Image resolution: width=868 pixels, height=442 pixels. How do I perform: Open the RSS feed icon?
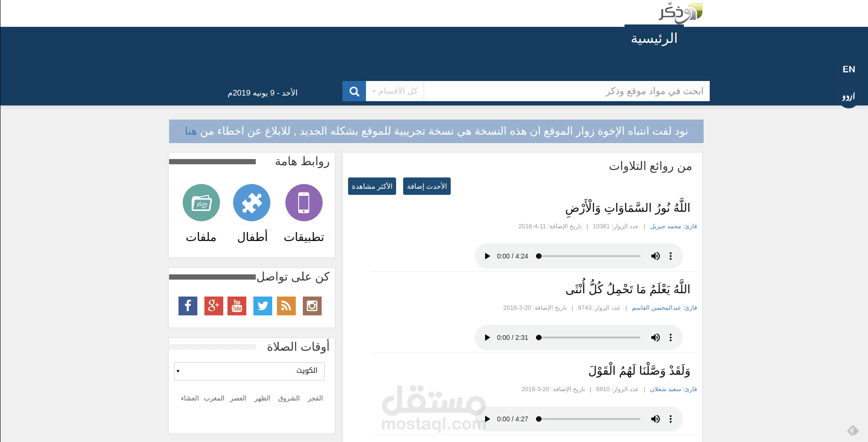click(x=286, y=306)
